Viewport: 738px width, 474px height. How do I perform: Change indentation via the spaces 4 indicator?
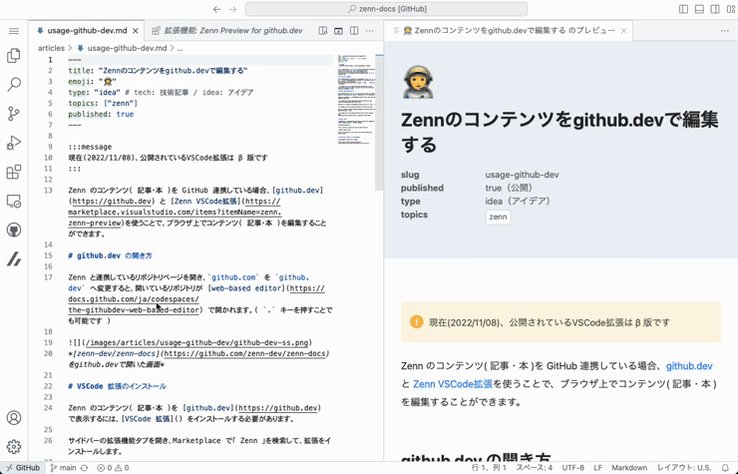pos(534,468)
